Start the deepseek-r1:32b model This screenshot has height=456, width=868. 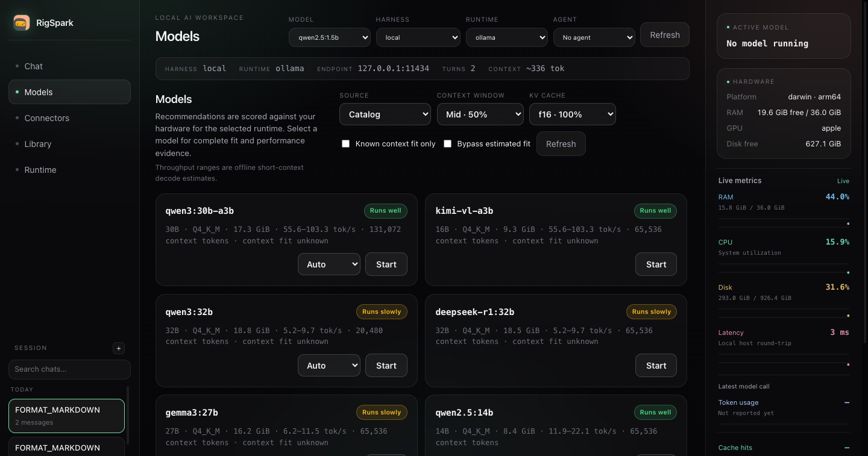point(656,366)
